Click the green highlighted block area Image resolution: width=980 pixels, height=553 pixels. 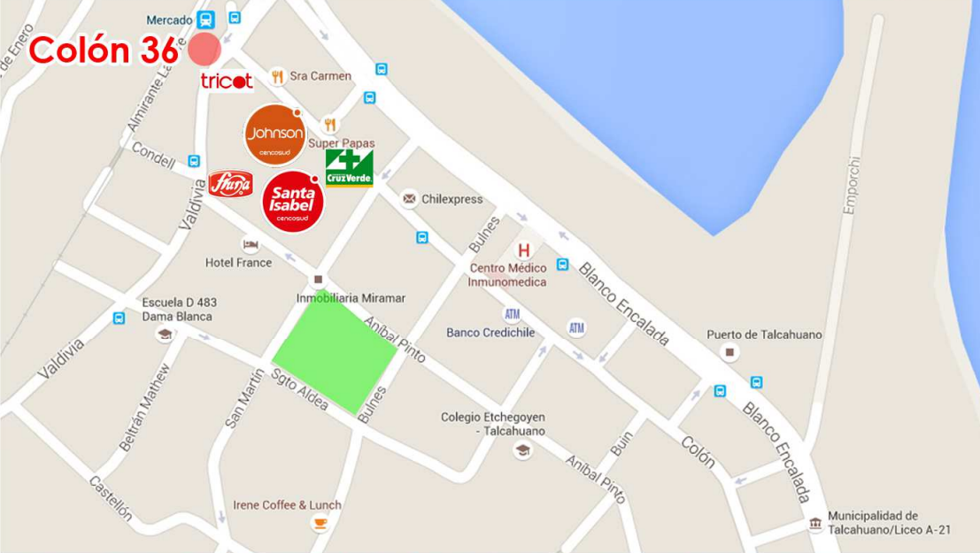[x=335, y=352]
